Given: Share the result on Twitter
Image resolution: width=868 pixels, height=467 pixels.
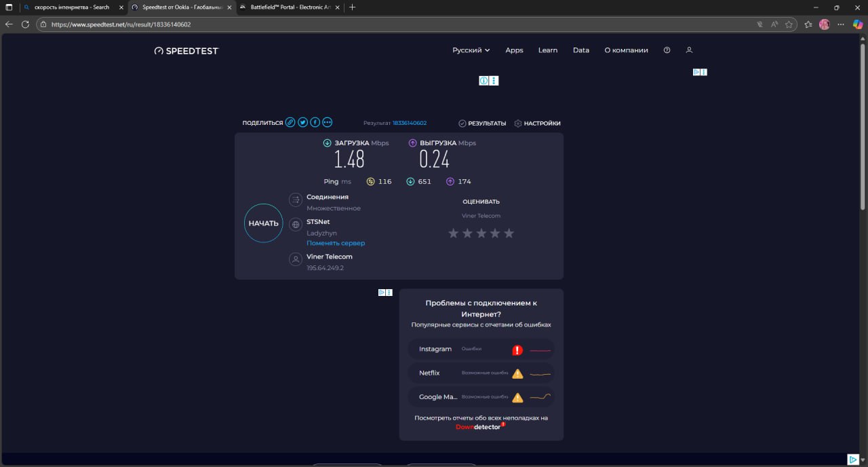Looking at the screenshot, I should coord(303,122).
